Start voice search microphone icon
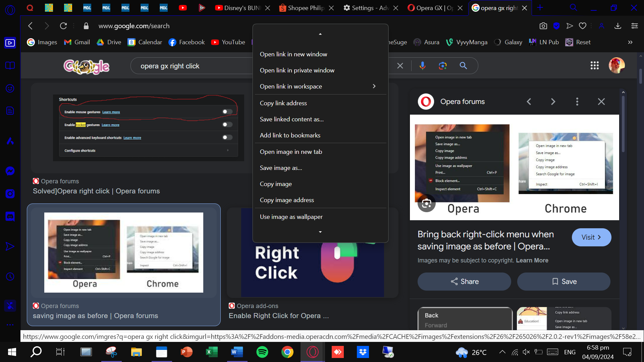Image resolution: width=644 pixels, height=362 pixels. coord(422,66)
